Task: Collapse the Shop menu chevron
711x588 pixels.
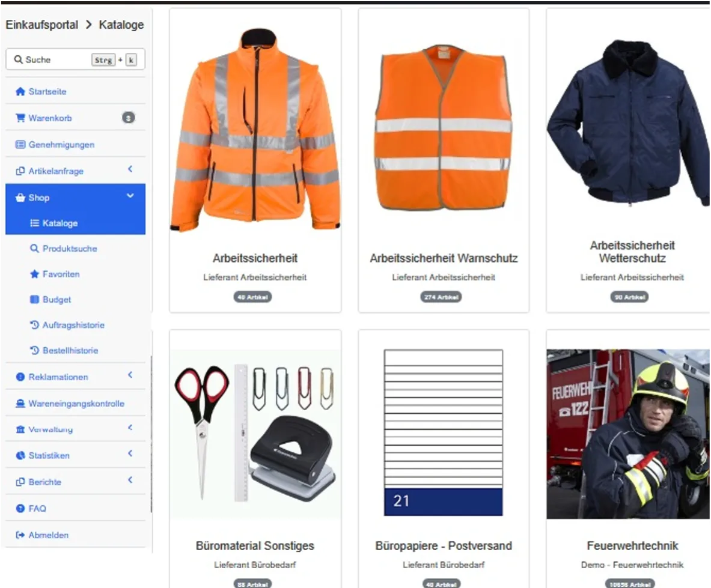Action: 130,196
